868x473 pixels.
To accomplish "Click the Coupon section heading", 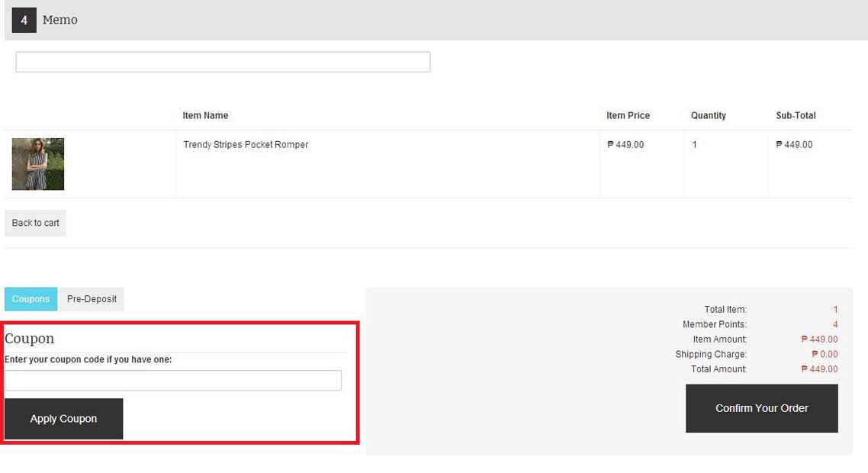I will [x=29, y=339].
